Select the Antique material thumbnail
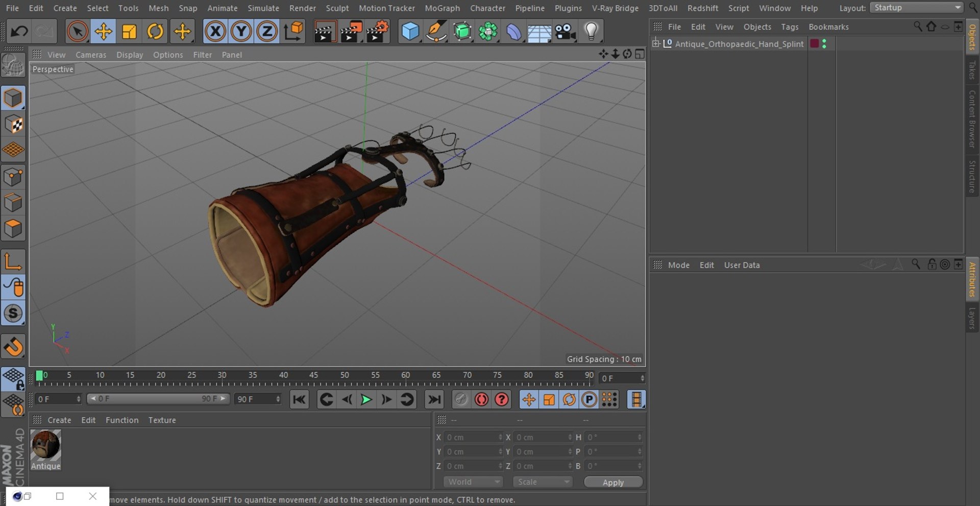 click(x=46, y=445)
